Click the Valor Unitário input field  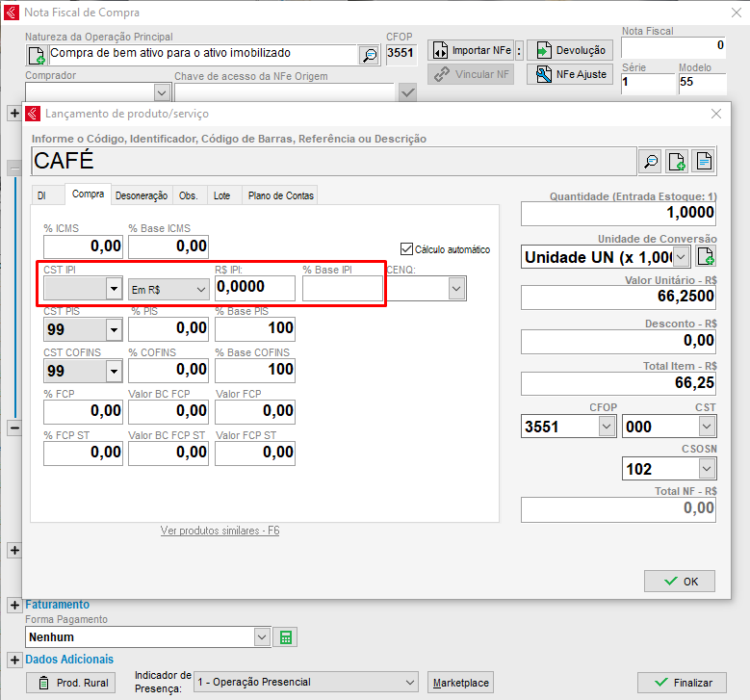pyautogui.click(x=619, y=298)
